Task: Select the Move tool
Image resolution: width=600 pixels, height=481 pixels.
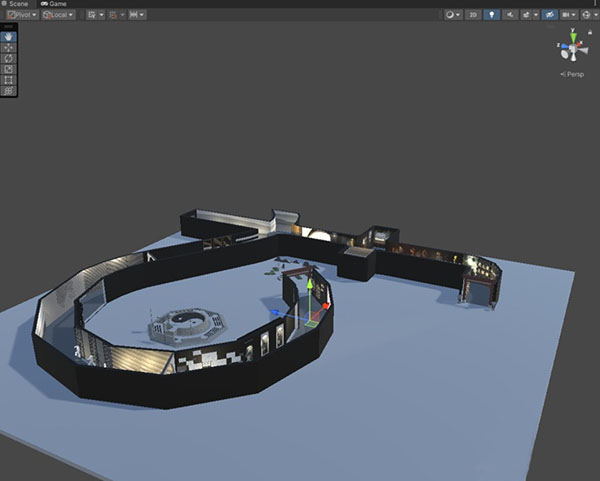Action: 9,47
